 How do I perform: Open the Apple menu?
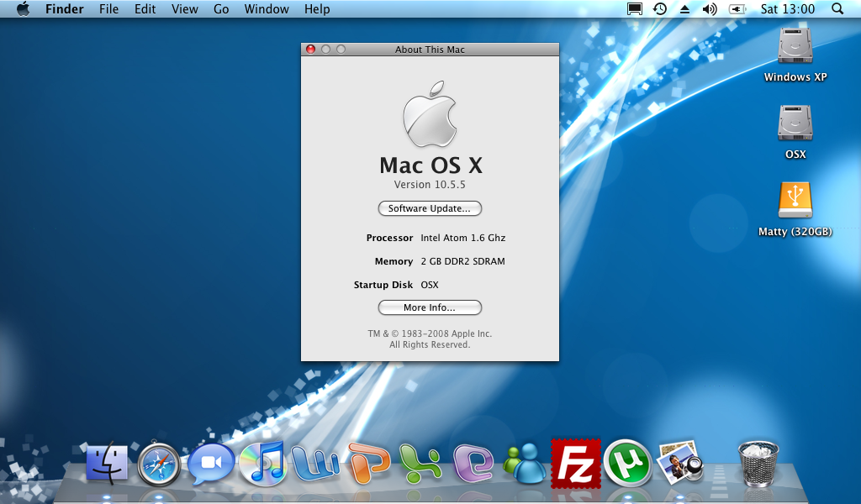point(23,9)
